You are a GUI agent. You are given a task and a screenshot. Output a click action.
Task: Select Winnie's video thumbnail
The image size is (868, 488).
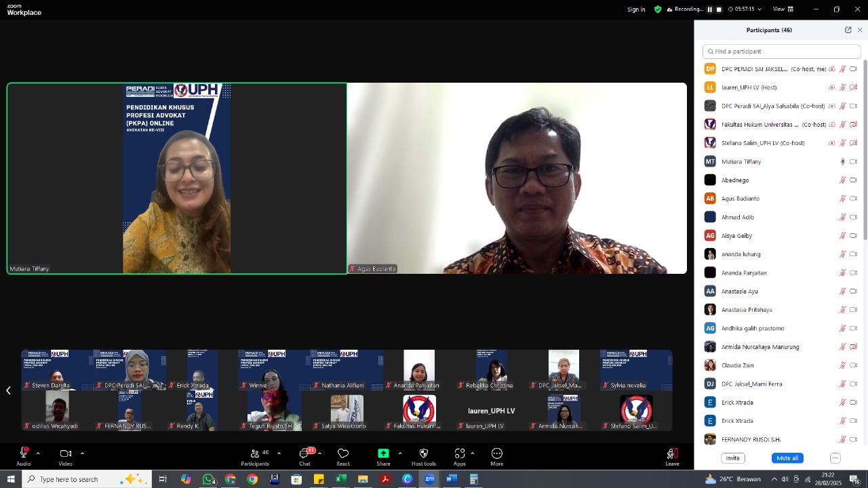point(274,370)
